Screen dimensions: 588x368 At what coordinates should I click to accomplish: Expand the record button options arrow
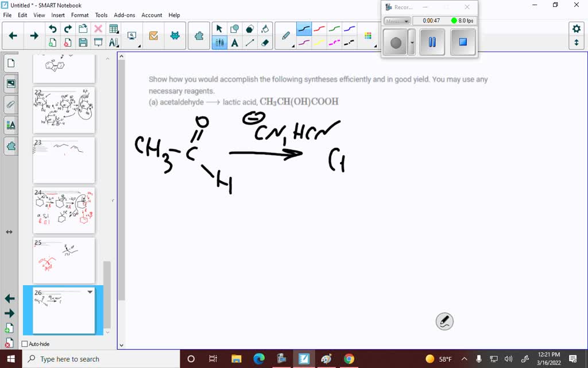tap(412, 42)
